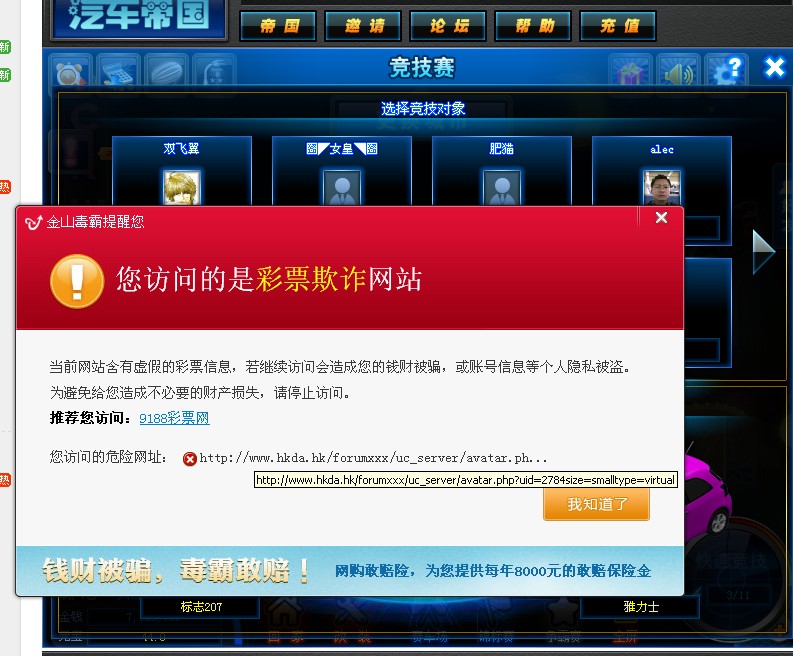Open the gift box icon
The width and height of the screenshot is (793, 656).
[x=630, y=74]
